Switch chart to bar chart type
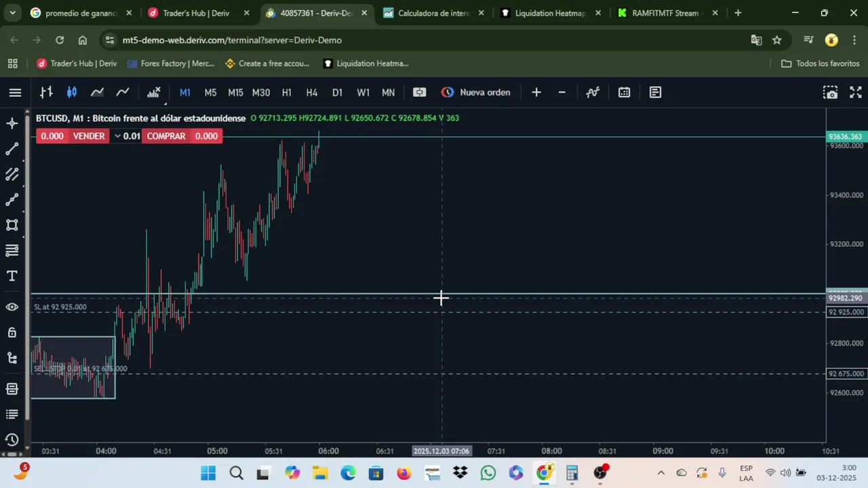The width and height of the screenshot is (868, 488). [x=46, y=92]
